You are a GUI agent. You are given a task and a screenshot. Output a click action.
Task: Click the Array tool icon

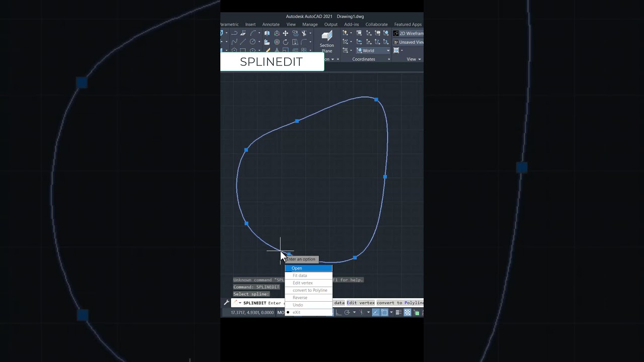304,50
